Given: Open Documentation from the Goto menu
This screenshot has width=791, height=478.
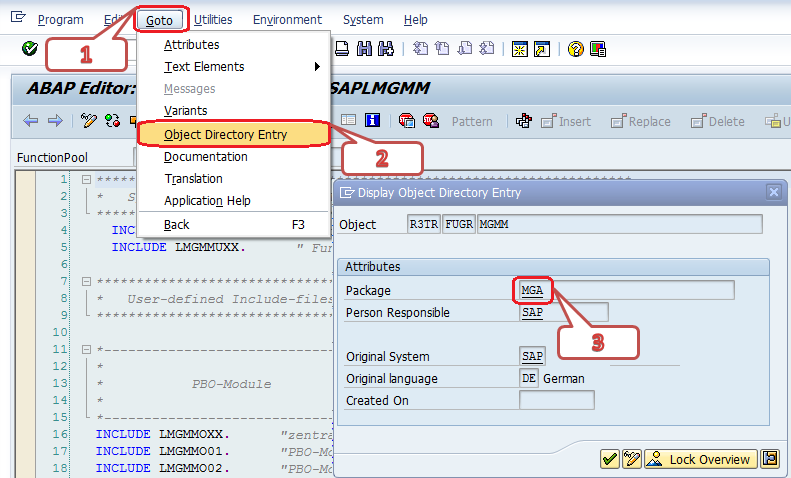Looking at the screenshot, I should point(206,157).
